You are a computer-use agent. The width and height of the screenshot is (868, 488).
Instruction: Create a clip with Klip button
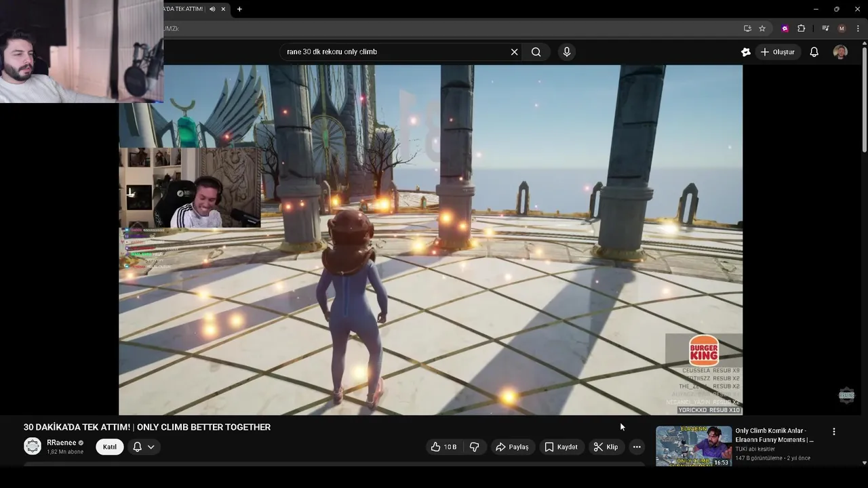point(606,447)
